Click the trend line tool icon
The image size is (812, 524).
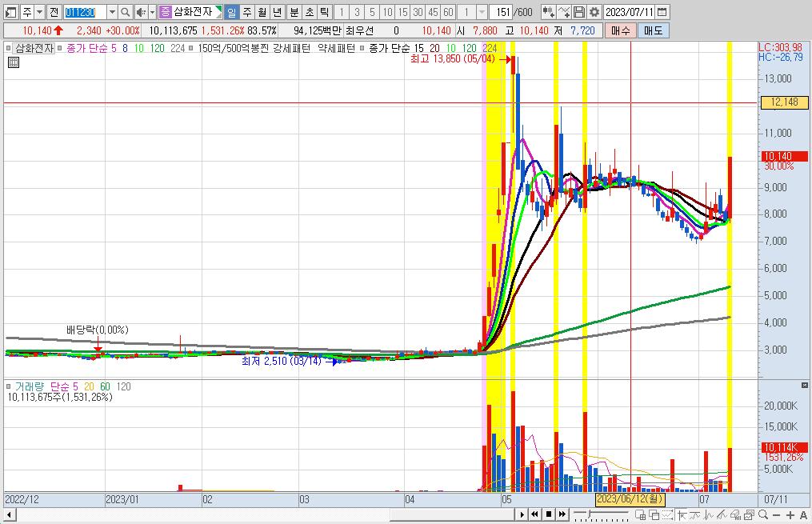pos(695,514)
